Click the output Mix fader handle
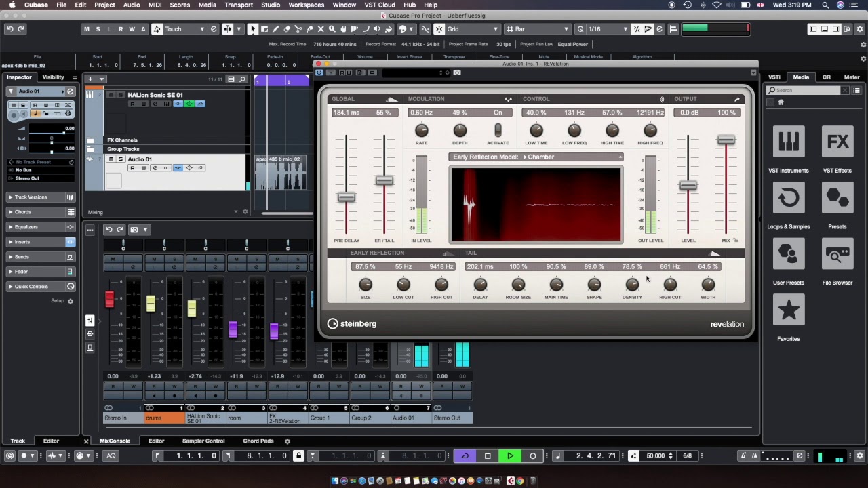Image resolution: width=868 pixels, height=488 pixels. click(726, 140)
